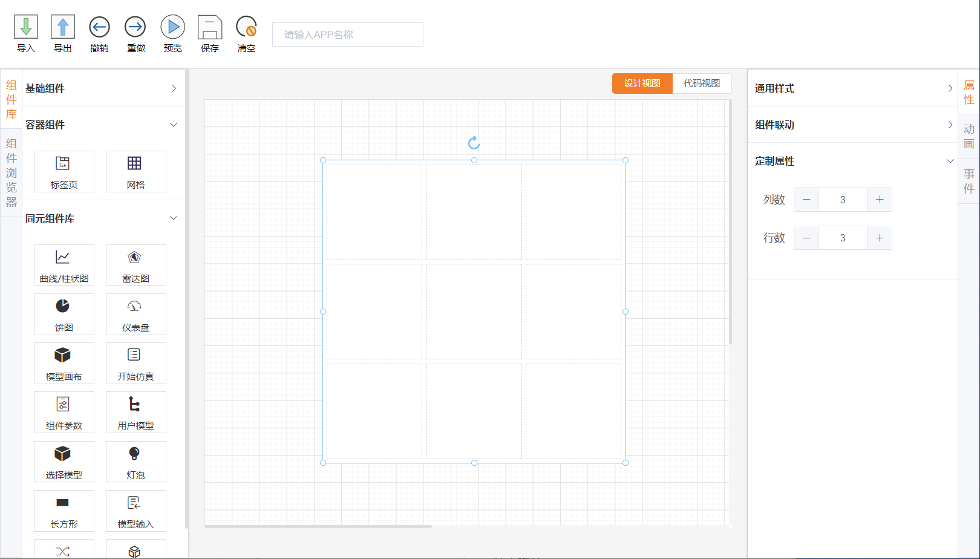This screenshot has height=559, width=980.
Task: Click the 列数 value field
Action: (x=843, y=200)
